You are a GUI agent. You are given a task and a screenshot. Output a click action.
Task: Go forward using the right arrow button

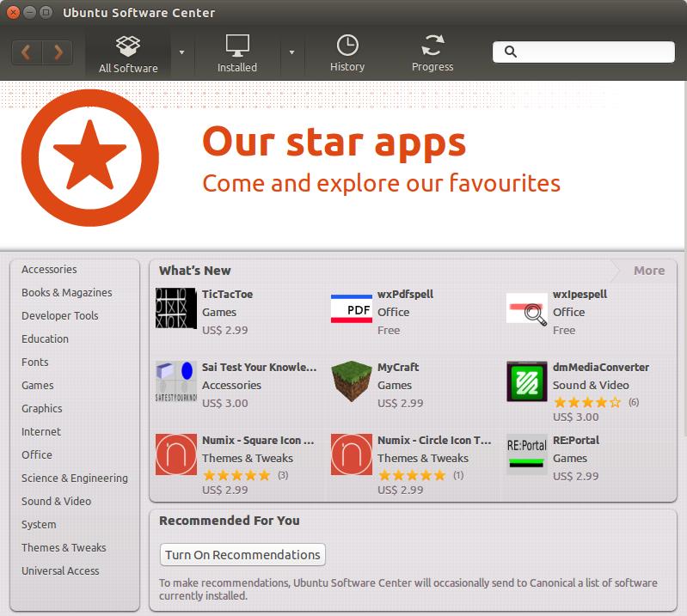coord(58,52)
